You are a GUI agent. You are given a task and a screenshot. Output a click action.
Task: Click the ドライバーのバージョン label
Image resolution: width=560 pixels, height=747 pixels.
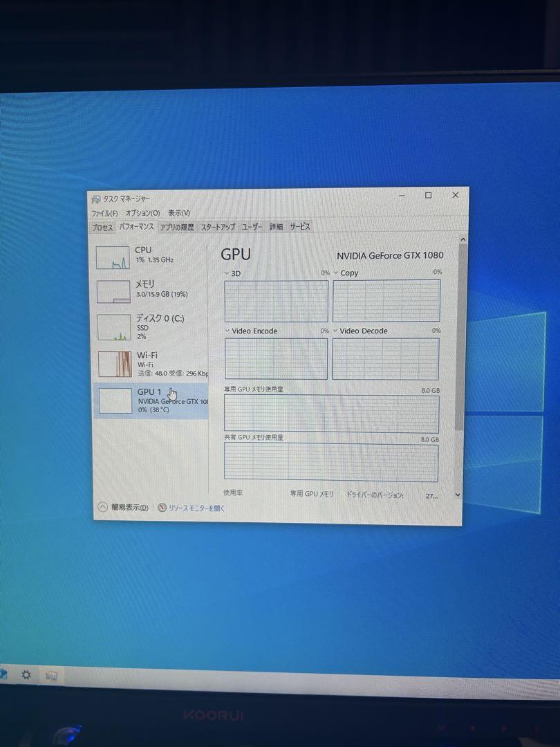375,495
